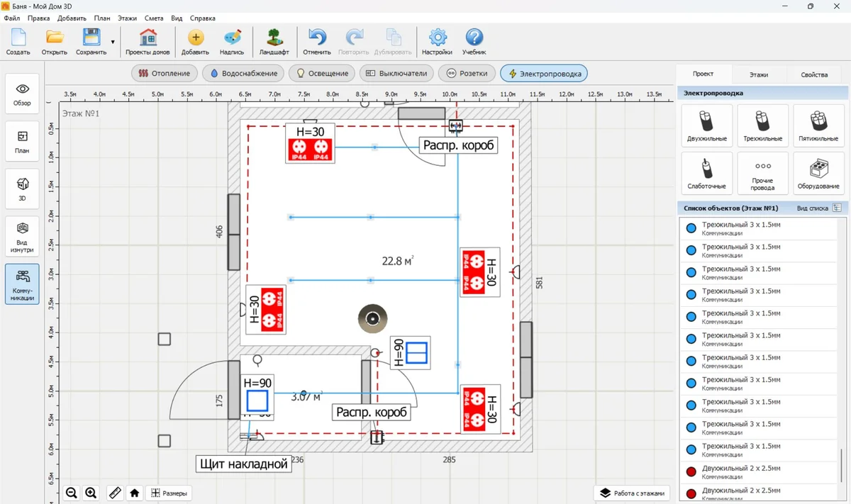
Task: Click the Ландшафт landscape toolbar icon
Action: click(x=274, y=42)
